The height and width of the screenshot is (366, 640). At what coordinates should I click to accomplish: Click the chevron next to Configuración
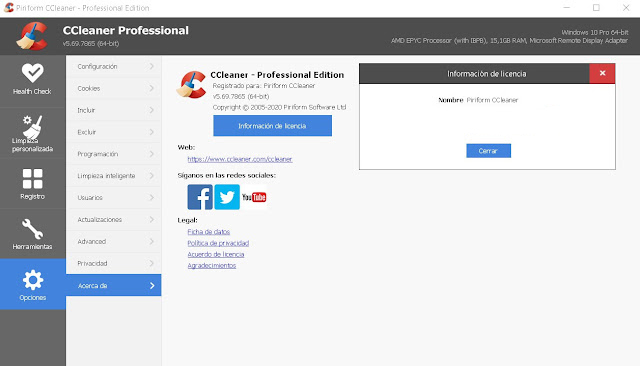click(x=151, y=66)
